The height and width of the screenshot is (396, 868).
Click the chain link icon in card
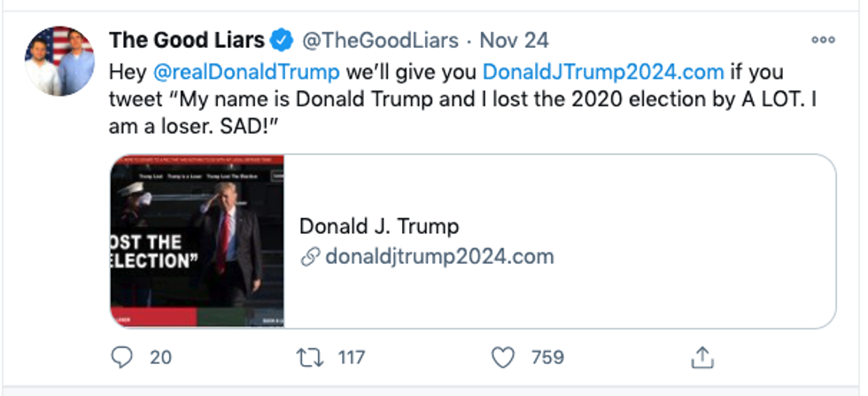click(x=310, y=257)
